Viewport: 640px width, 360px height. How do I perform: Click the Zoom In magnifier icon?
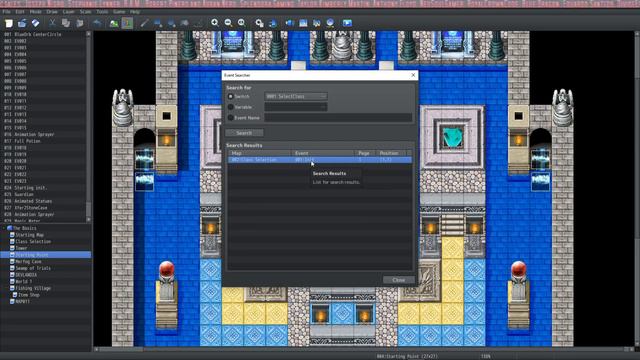(215, 23)
